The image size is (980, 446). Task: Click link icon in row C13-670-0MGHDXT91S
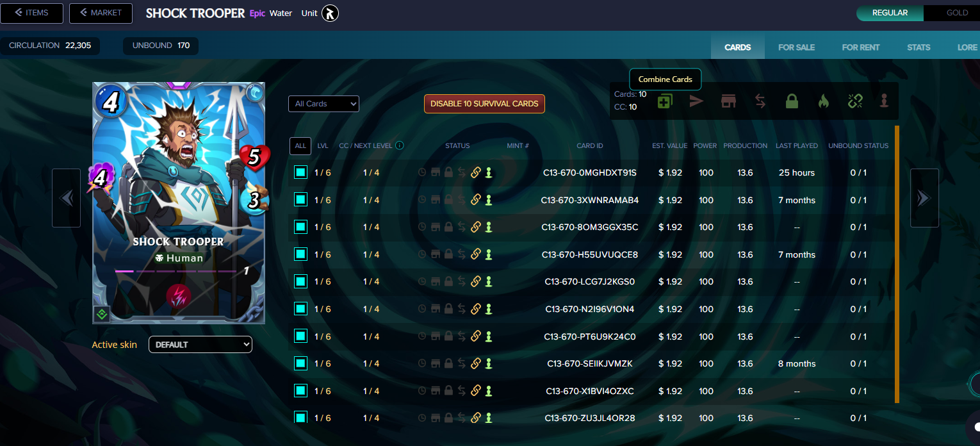tap(476, 172)
